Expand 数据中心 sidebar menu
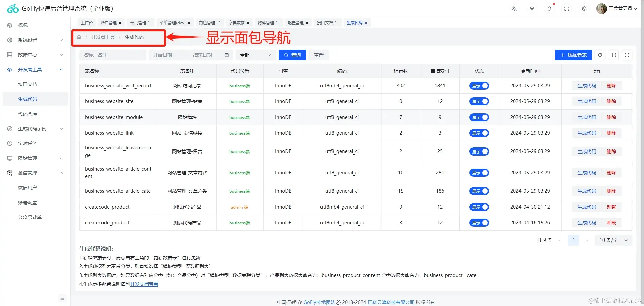 [x=35, y=55]
